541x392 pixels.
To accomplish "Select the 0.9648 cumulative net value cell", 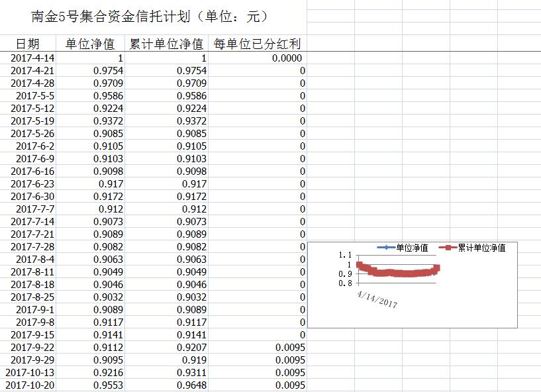I will (x=191, y=385).
